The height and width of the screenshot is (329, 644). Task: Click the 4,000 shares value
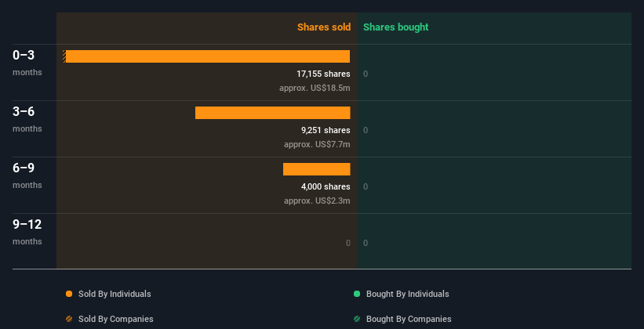point(326,186)
